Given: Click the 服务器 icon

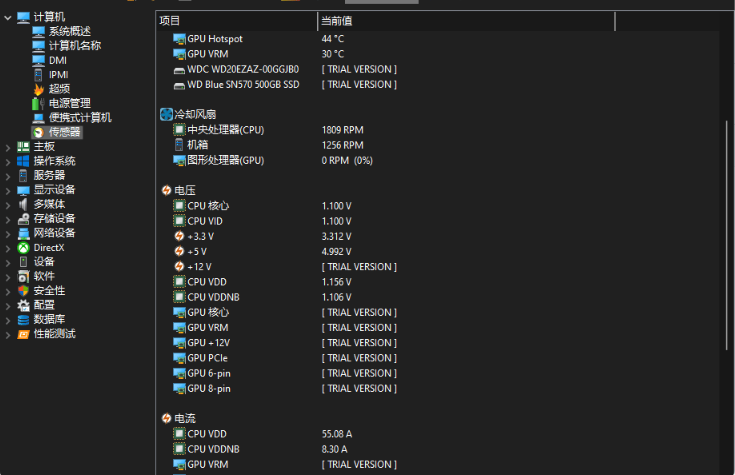Looking at the screenshot, I should coord(23,176).
